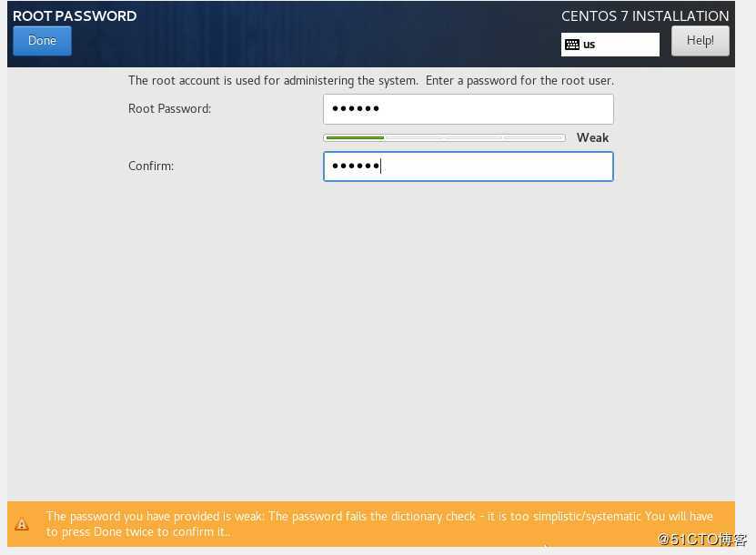The image size is (756, 555).
Task: Click the root account description text
Action: pyautogui.click(x=371, y=81)
